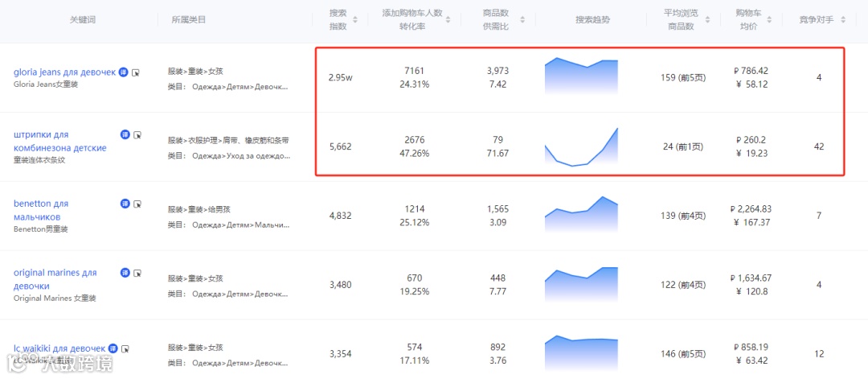
Task: Sort by 购物车均价 column arrows
Action: pyautogui.click(x=771, y=20)
